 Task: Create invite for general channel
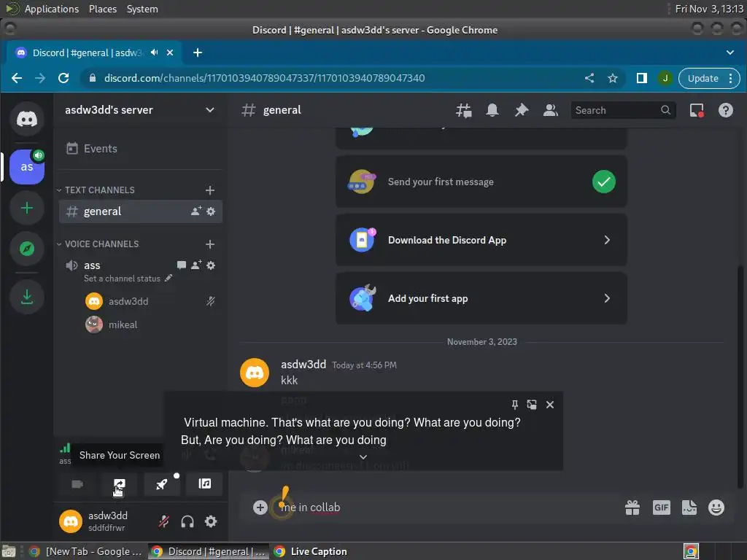pyautogui.click(x=196, y=211)
